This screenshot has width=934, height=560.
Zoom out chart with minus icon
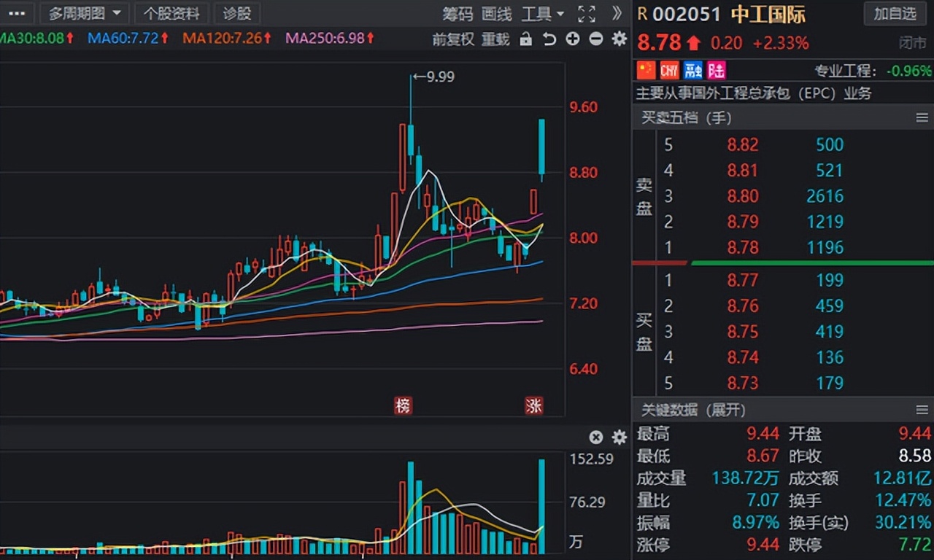click(596, 39)
